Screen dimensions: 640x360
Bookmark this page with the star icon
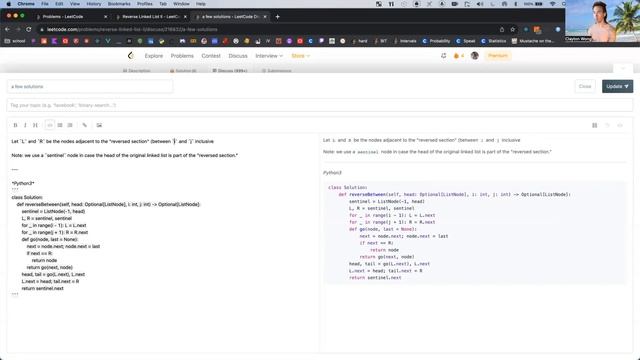point(513,29)
